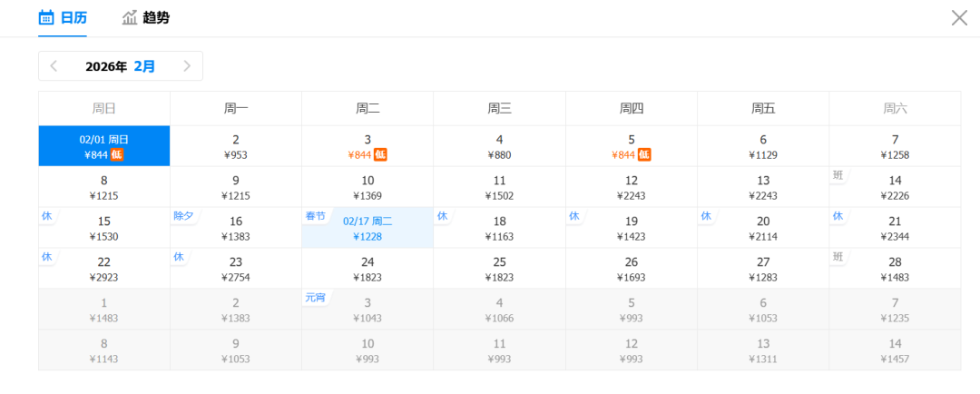This screenshot has height=394, width=980.
Task: Click the 休 holiday badge on February 15
Action: coord(47,216)
